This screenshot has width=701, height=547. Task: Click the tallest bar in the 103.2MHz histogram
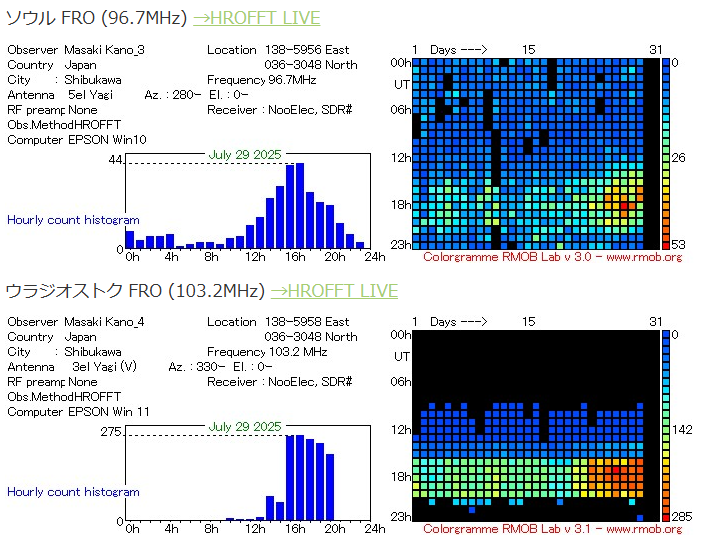point(290,477)
